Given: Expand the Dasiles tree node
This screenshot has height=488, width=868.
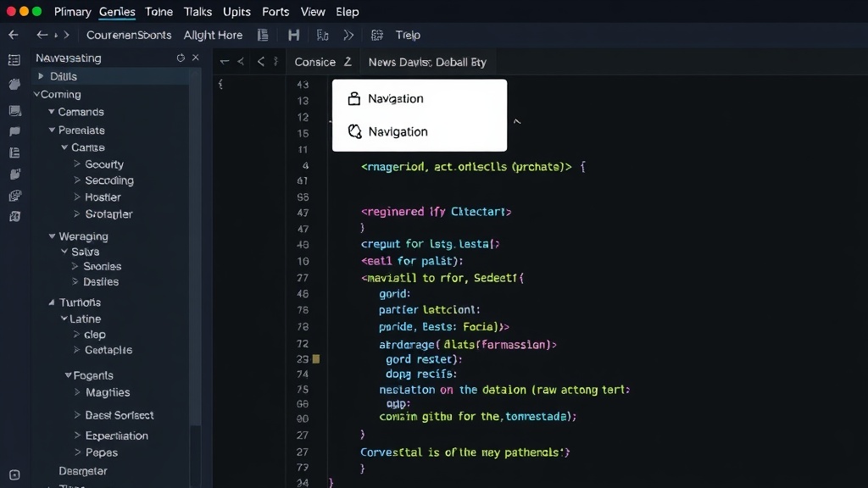Looking at the screenshot, I should 75,281.
